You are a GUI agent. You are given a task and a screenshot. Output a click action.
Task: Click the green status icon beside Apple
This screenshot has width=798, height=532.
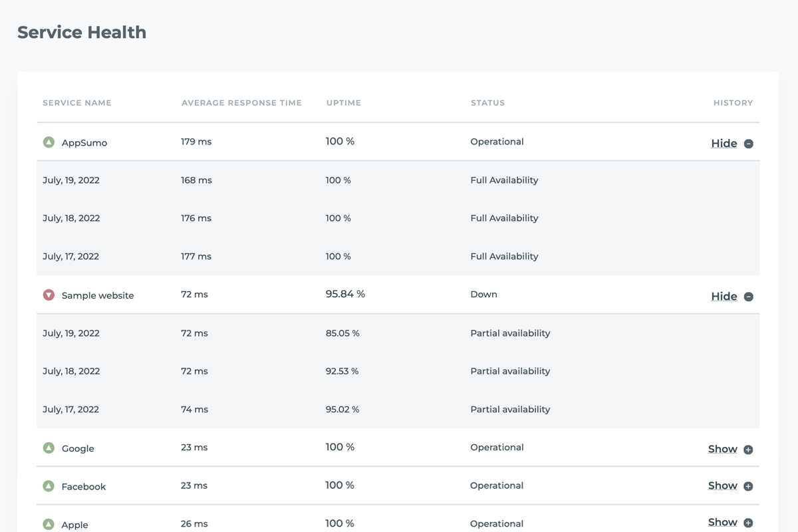[x=49, y=525]
